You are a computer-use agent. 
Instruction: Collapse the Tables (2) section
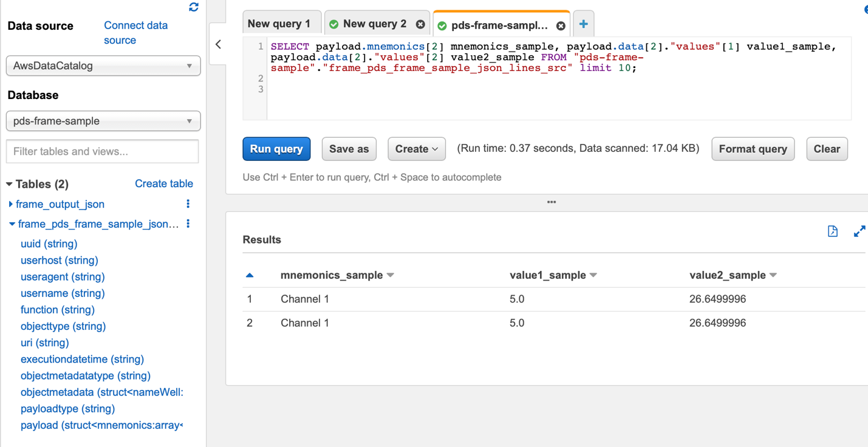tap(9, 184)
